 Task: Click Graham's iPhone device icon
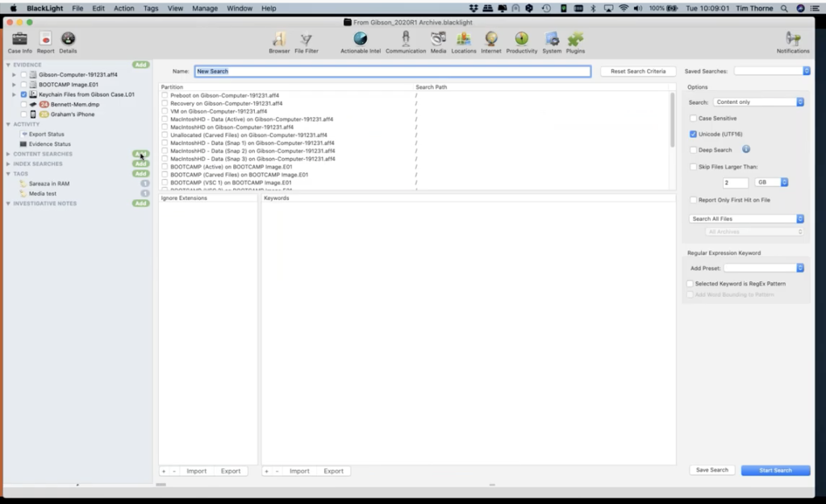point(33,115)
